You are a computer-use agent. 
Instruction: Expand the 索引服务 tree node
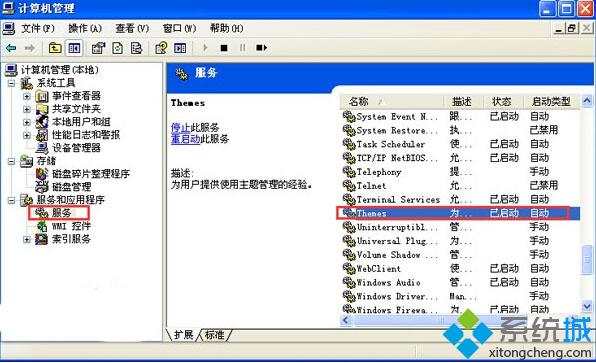(26, 239)
